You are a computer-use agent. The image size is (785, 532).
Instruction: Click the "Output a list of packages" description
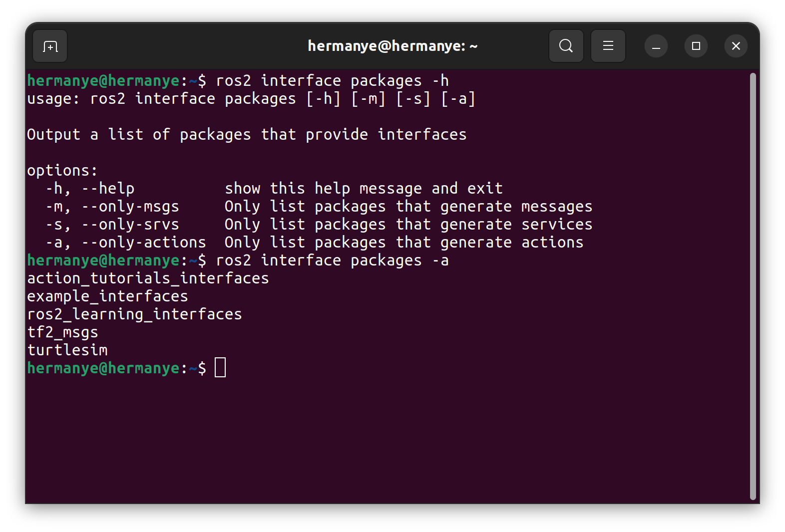click(247, 135)
